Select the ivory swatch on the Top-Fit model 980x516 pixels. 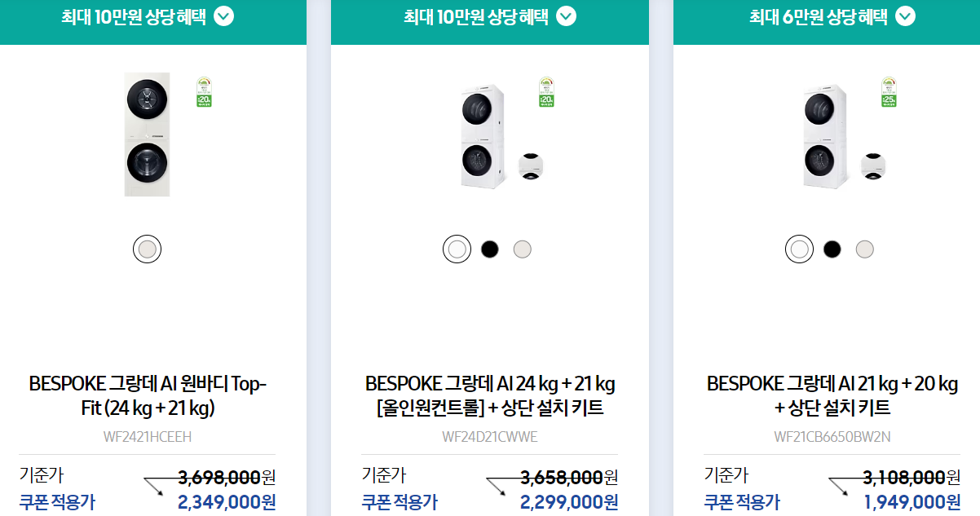(x=147, y=249)
